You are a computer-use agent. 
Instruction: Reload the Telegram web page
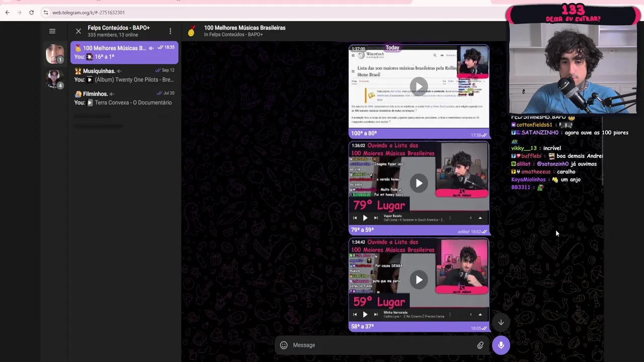[x=31, y=12]
